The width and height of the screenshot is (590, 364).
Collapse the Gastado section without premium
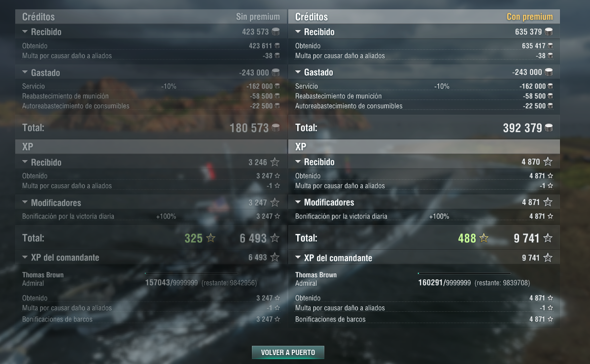pyautogui.click(x=25, y=72)
